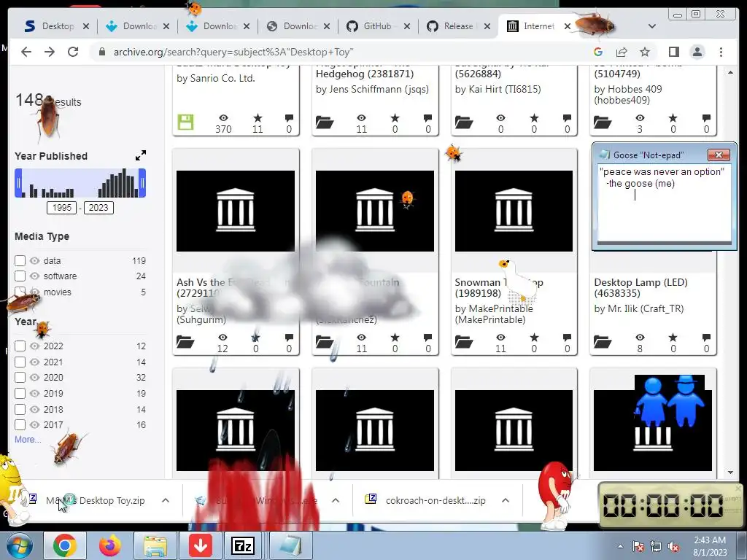Check the 2017 year filter

(20, 425)
